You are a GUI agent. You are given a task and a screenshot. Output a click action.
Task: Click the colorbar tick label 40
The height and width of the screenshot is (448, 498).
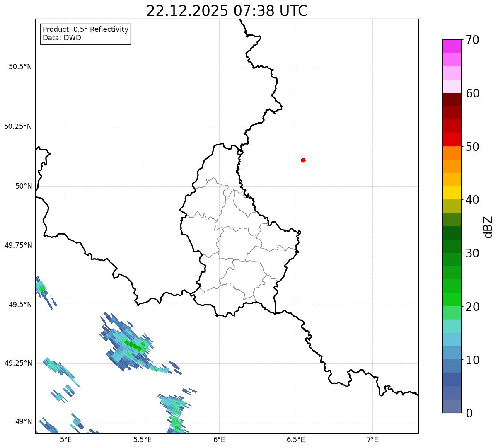pyautogui.click(x=472, y=200)
